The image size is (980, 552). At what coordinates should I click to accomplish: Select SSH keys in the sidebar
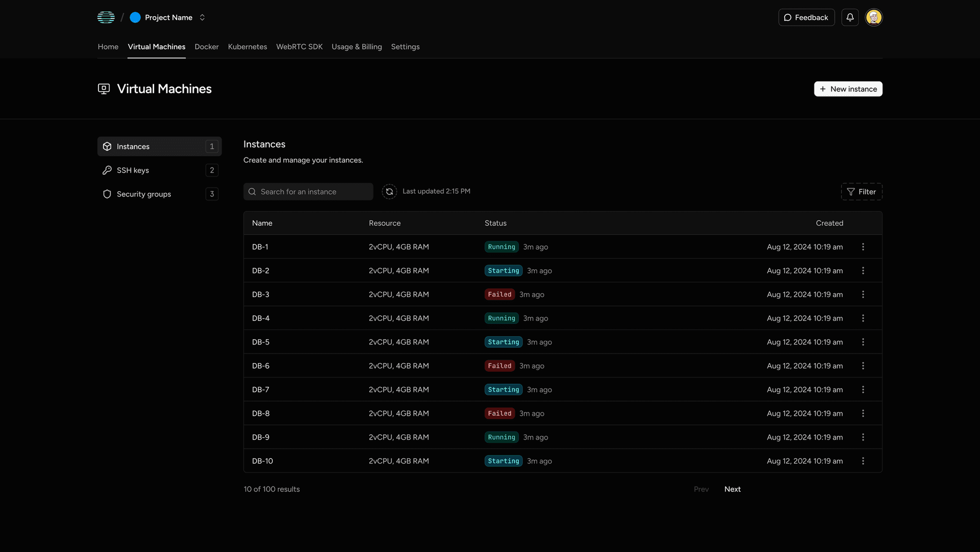133,170
